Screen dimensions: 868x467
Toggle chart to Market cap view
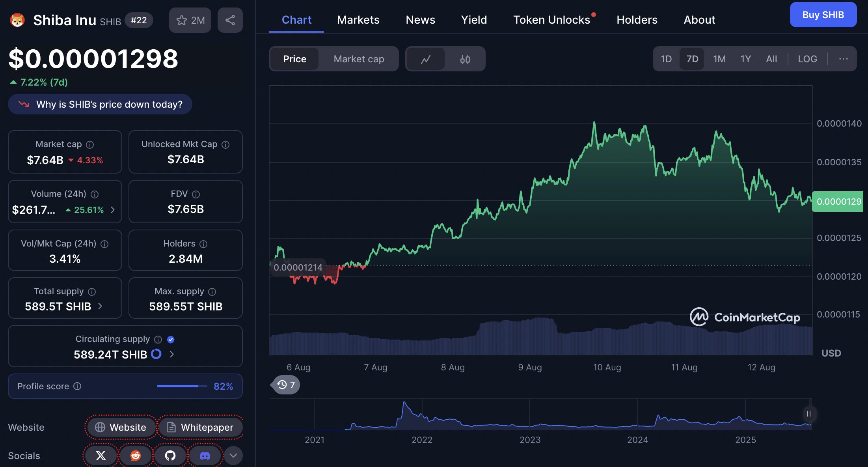coord(359,59)
